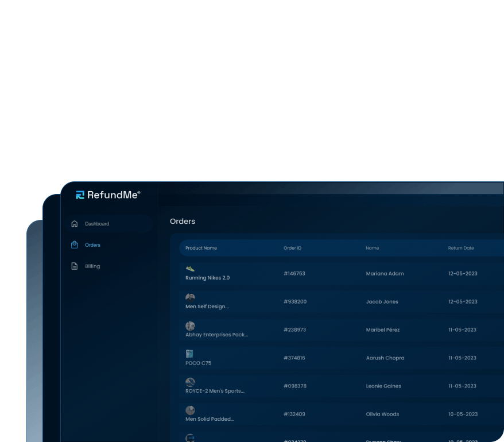This screenshot has width=504, height=442.
Task: Click the Abhay Enterprises product thumbnail
Action: 190,325
